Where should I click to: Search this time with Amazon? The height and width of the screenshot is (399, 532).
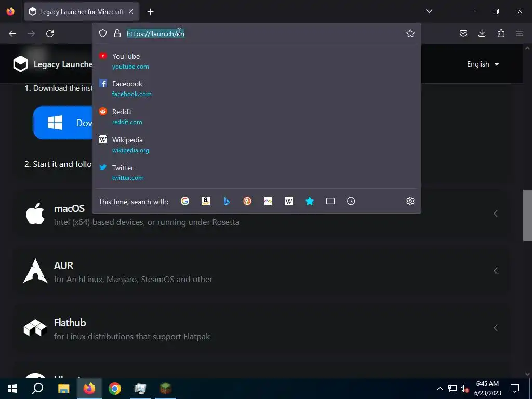(206, 201)
